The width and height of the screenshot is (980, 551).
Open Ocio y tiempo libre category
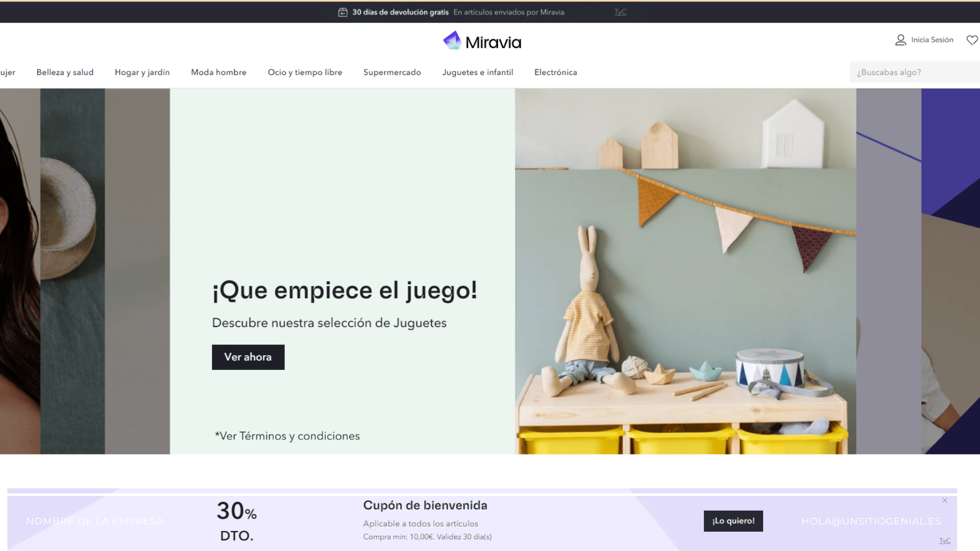click(305, 72)
